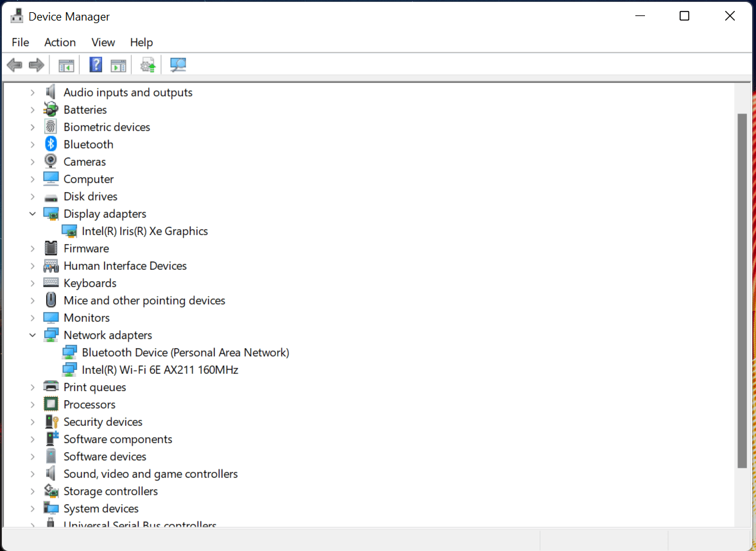
Task: Select the Universal Serial Bus controllers entry
Action: 139,523
